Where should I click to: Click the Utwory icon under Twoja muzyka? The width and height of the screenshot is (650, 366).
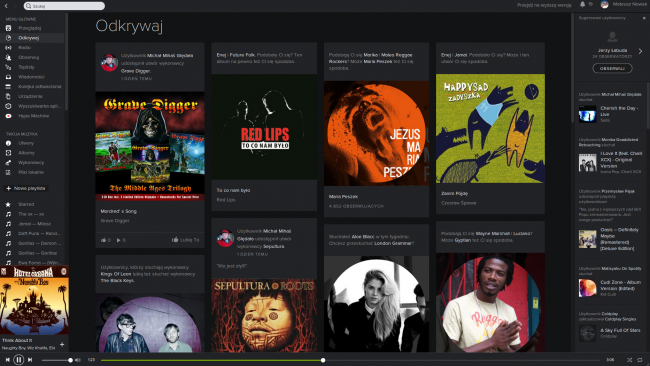click(x=8, y=143)
